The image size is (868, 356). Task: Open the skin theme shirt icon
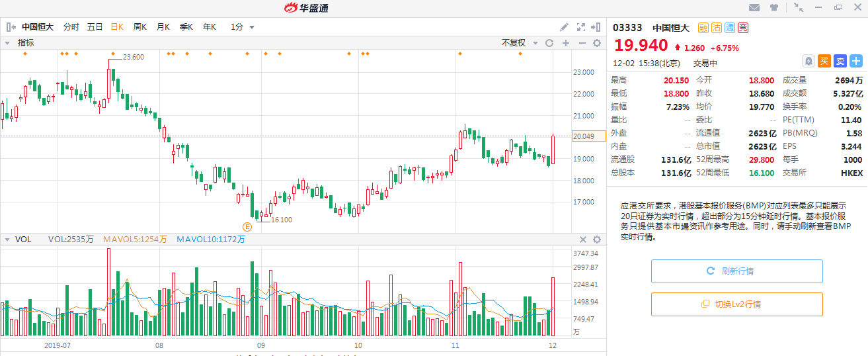pos(774,8)
